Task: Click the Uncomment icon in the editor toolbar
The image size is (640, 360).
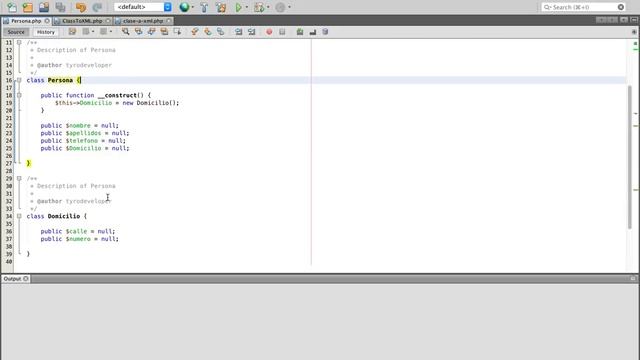Action: 300,32
